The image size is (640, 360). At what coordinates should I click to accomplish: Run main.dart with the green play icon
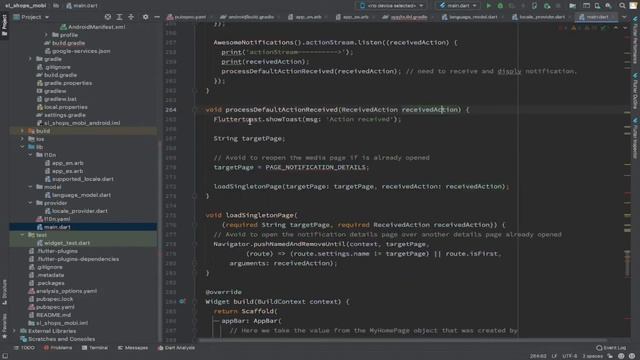click(x=489, y=6)
